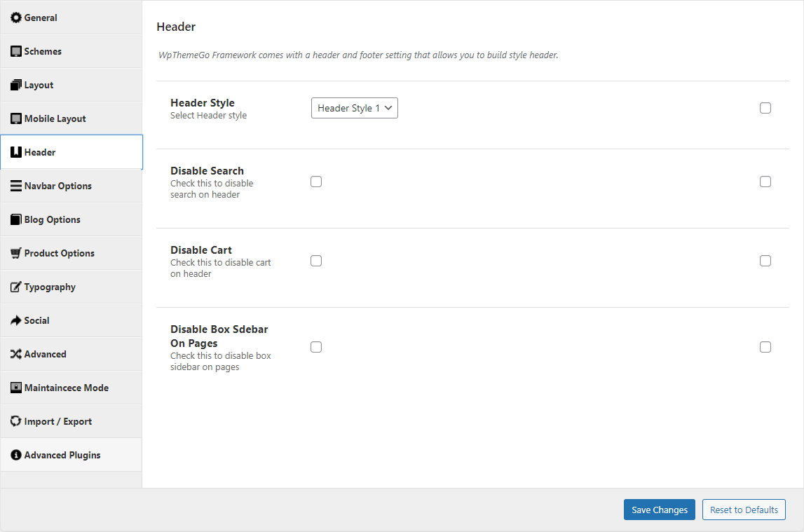This screenshot has width=804, height=532.
Task: Click 'Select Header style' helper text
Action: coord(209,116)
